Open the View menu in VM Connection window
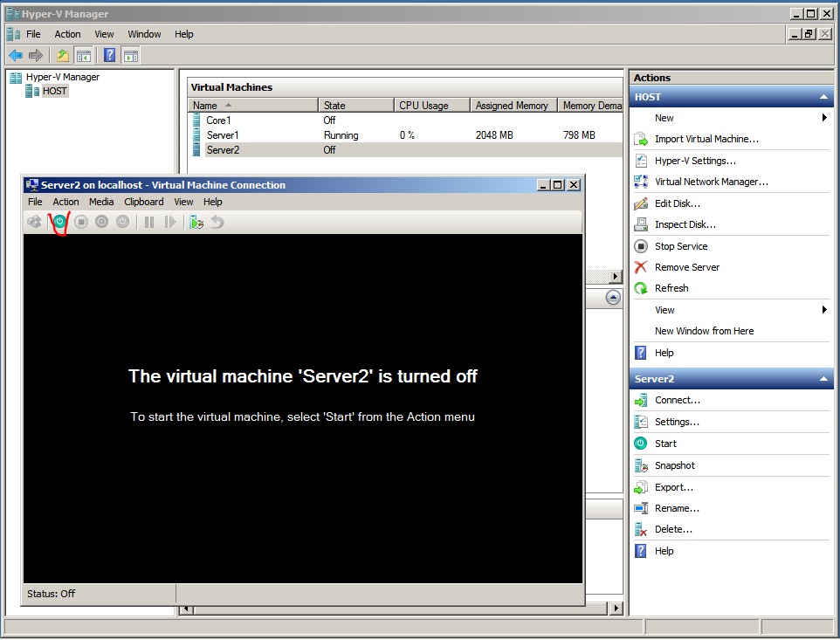840x640 pixels. click(183, 202)
